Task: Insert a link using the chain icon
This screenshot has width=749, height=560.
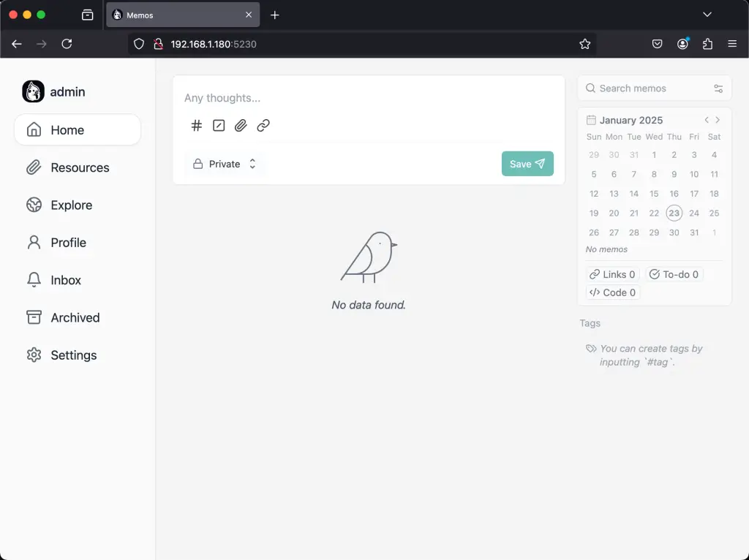Action: pos(263,126)
